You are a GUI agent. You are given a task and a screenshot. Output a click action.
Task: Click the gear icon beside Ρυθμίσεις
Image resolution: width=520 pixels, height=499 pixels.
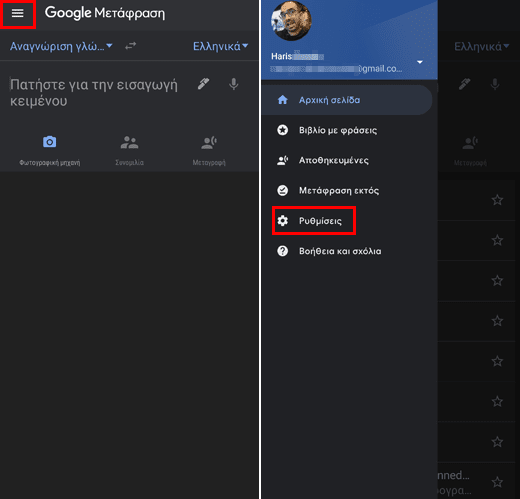coord(283,221)
